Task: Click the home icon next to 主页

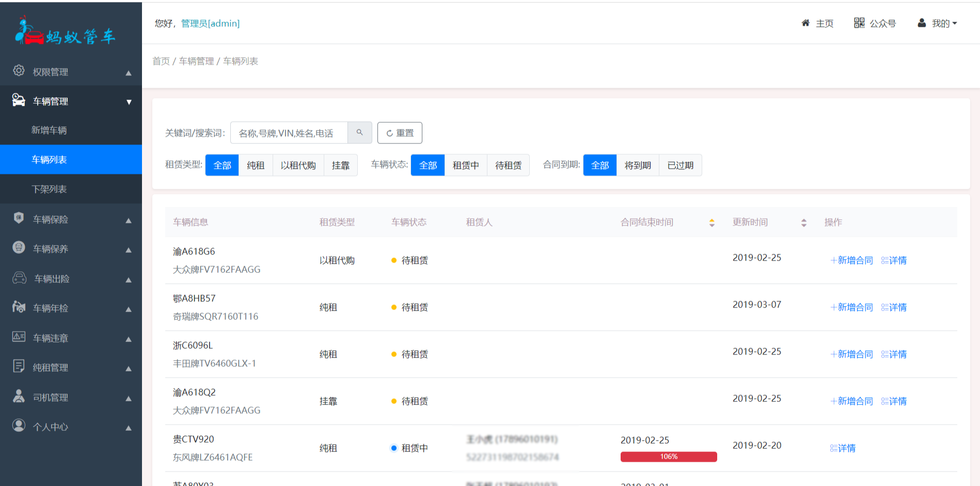Action: point(805,23)
